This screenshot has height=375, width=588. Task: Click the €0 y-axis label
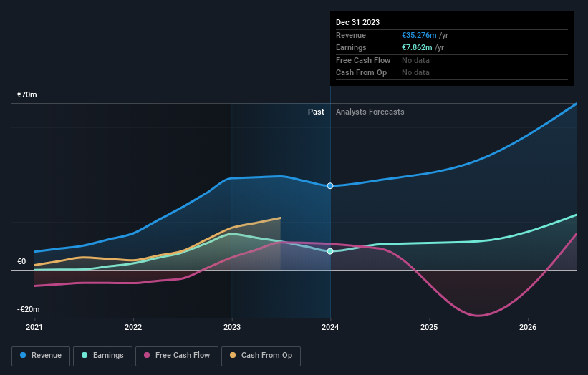point(21,261)
